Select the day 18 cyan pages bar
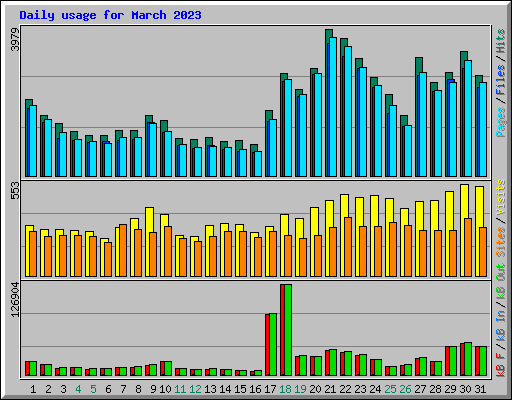 [x=288, y=128]
